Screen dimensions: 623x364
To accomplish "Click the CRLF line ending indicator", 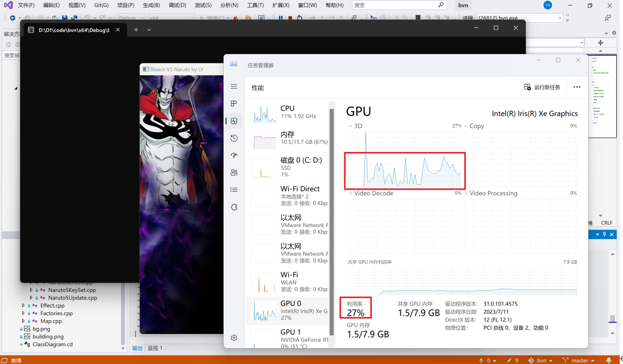I will coord(607,223).
